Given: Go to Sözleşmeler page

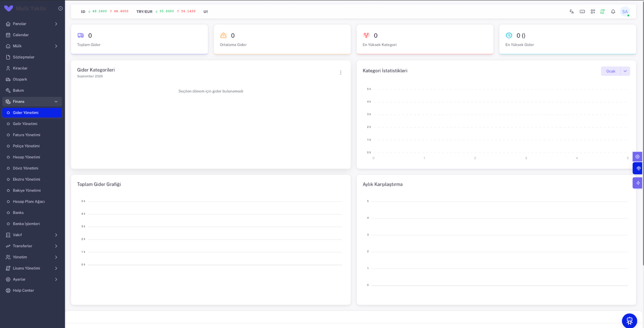Looking at the screenshot, I should point(32,57).
